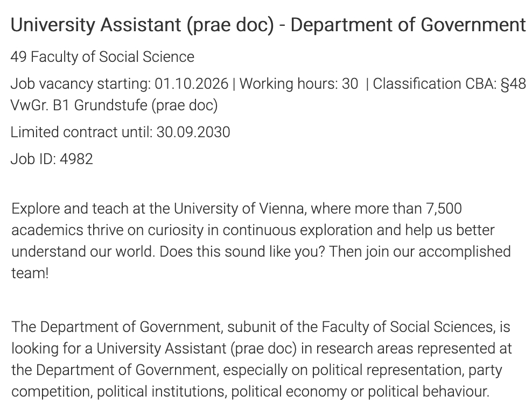
Task: Click the 'Limited contract until: 30.09.2030' line
Action: (x=120, y=132)
